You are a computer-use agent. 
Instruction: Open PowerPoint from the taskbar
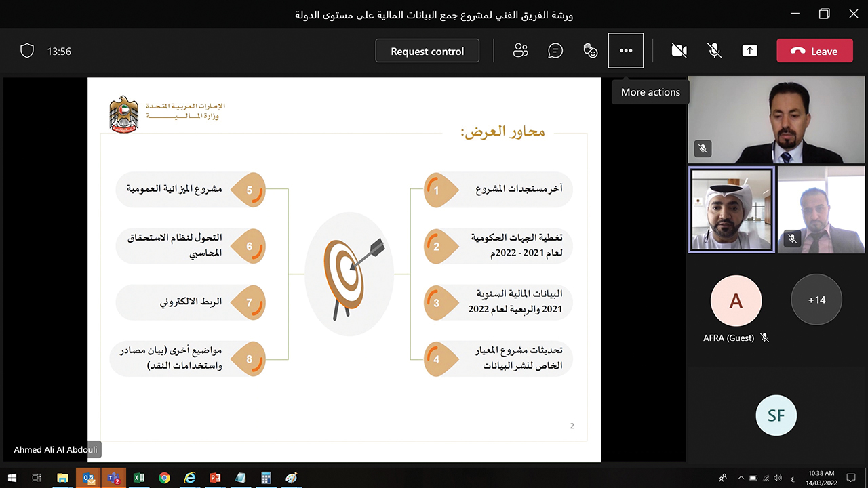point(215,478)
